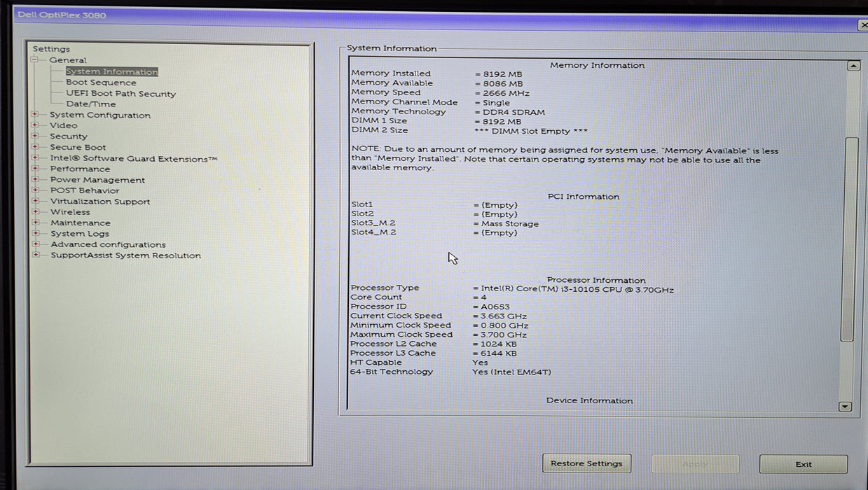Open UEFI Boot Path Security
This screenshot has height=490, width=868.
120,94
